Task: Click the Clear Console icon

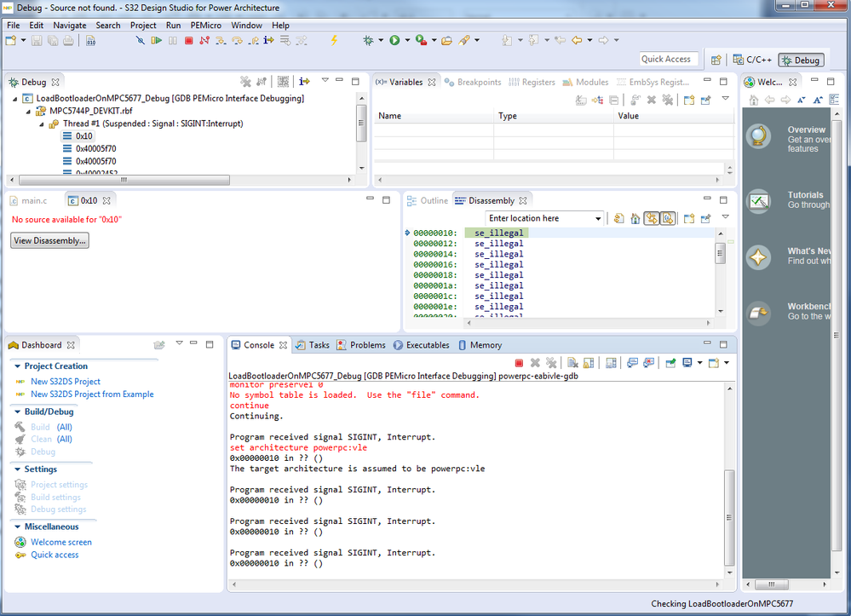Action: 572,363
